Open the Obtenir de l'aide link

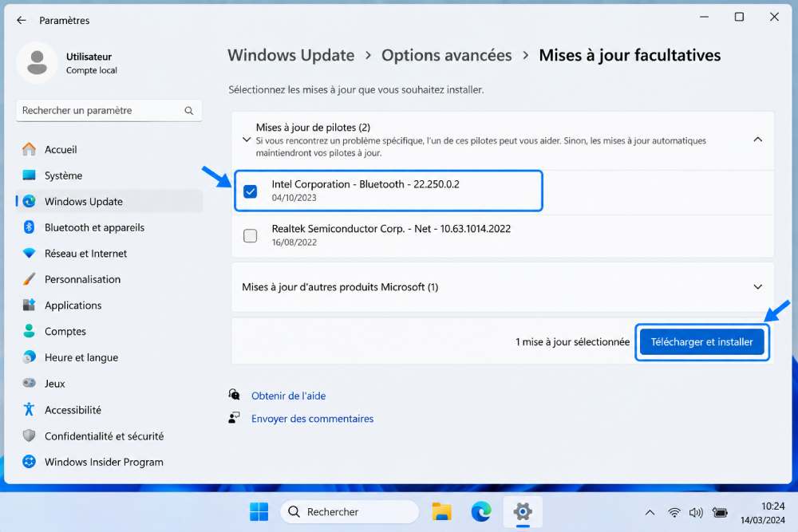click(x=289, y=395)
